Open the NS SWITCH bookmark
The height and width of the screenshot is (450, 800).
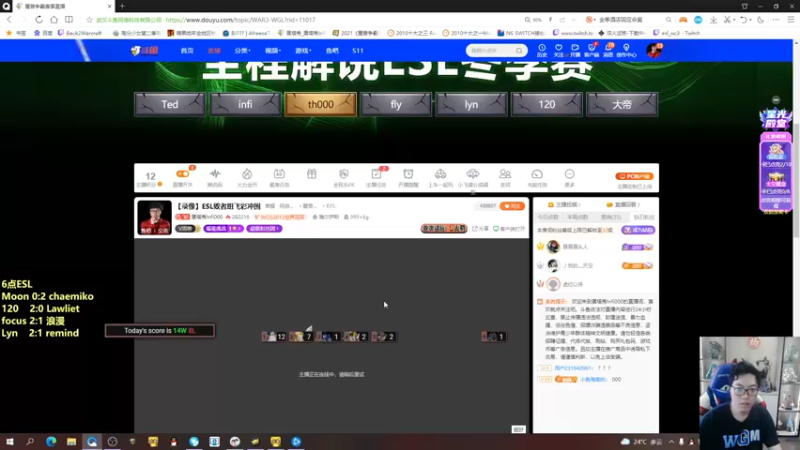click(x=521, y=33)
